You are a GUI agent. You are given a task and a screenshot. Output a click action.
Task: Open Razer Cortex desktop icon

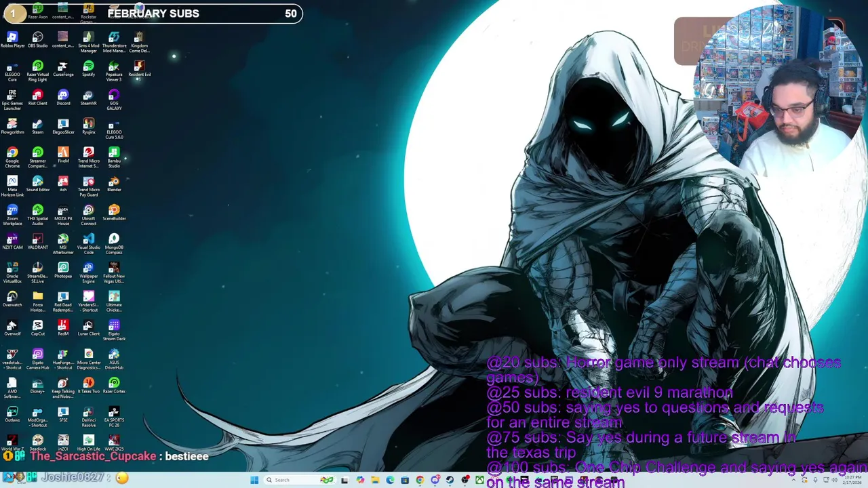coord(114,386)
